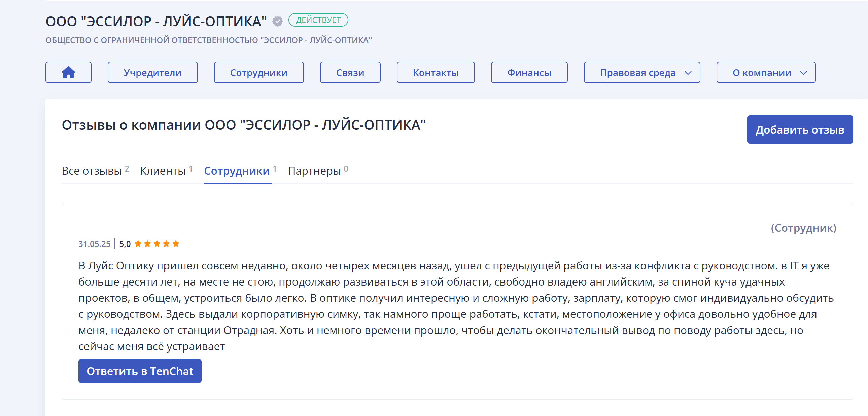Click Добавить отзыв button

pos(800,129)
